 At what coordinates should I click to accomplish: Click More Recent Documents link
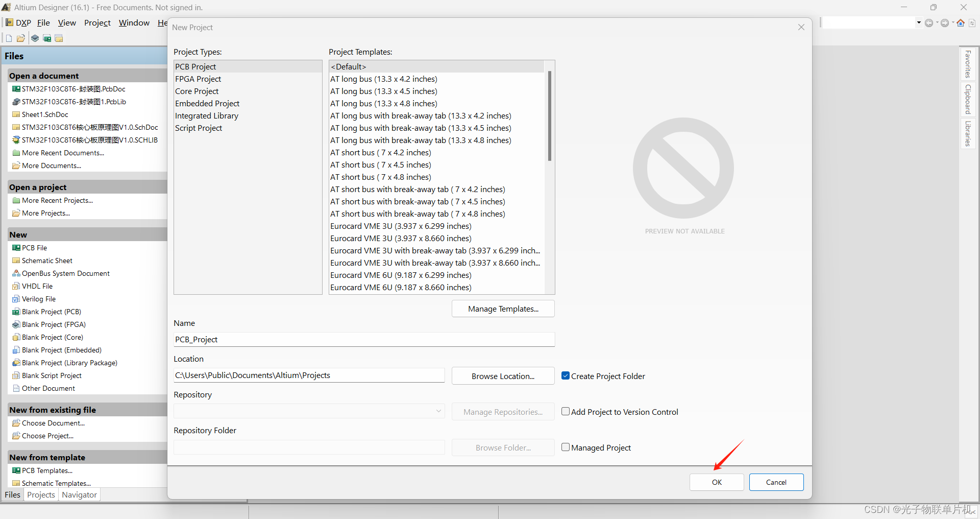pos(63,153)
